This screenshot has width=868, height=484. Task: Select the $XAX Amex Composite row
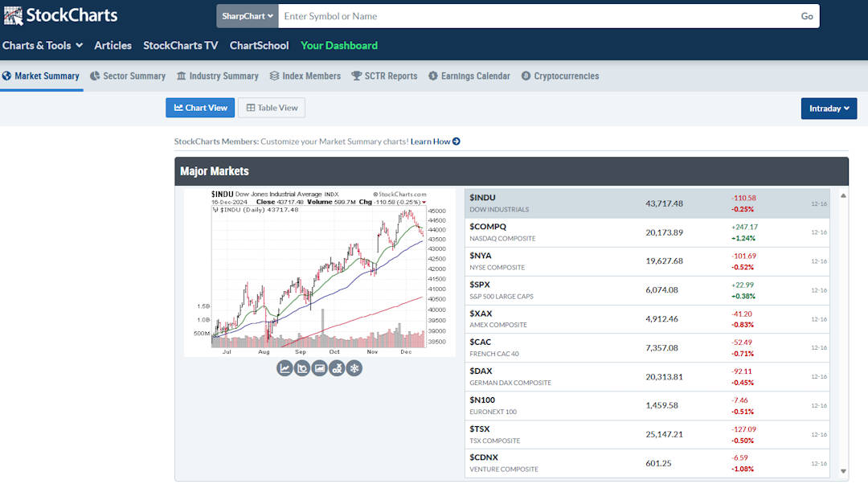[x=647, y=319]
